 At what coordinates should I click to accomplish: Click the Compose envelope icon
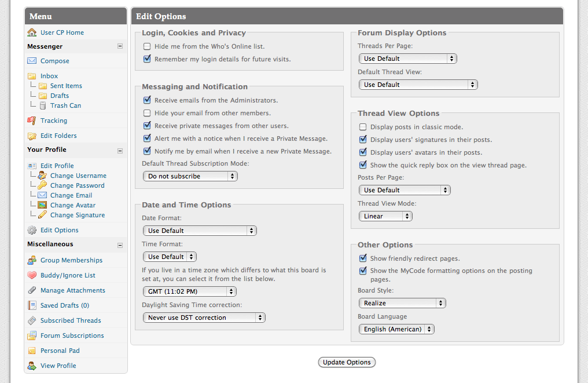32,61
